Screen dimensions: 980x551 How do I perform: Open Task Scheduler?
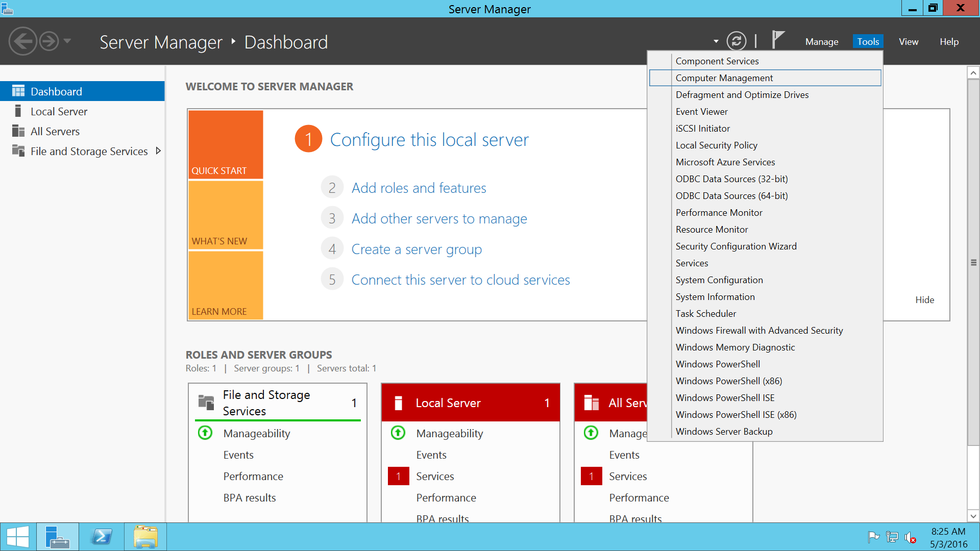point(765,314)
